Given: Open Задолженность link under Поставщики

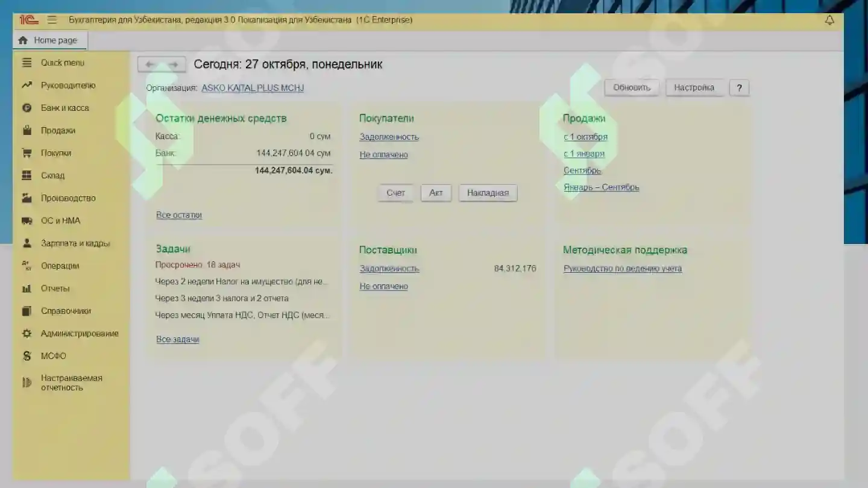Looking at the screenshot, I should [389, 269].
